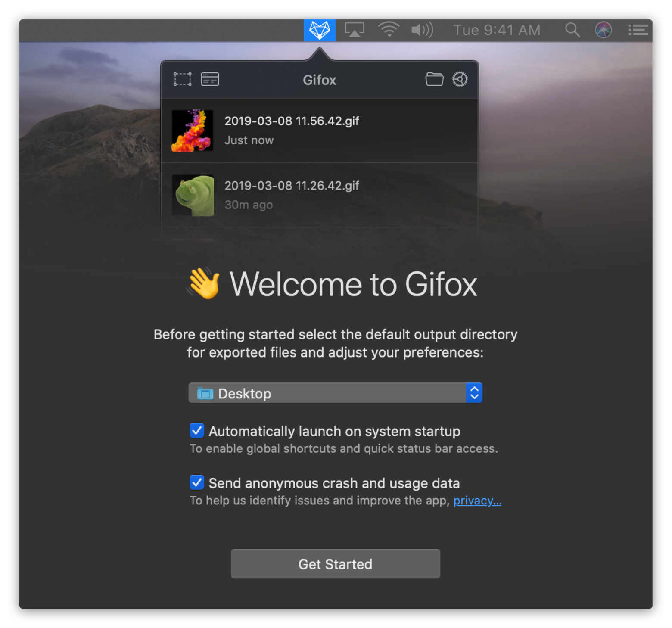Open Notification Center list icon
The image size is (672, 628).
pos(638,30)
